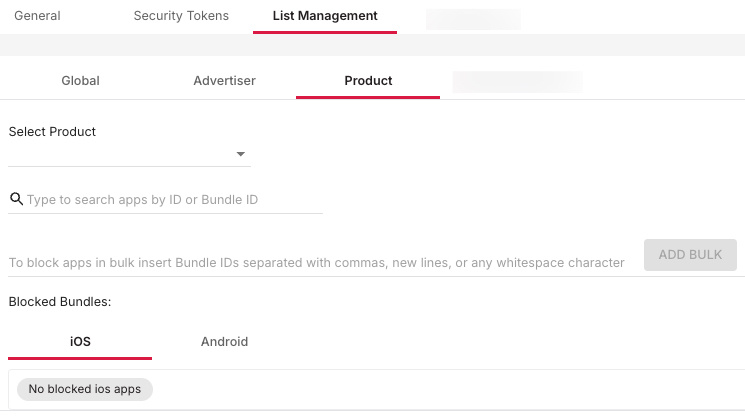This screenshot has width=745, height=419.
Task: Open the Select Product combo box field
Action: pos(120,154)
